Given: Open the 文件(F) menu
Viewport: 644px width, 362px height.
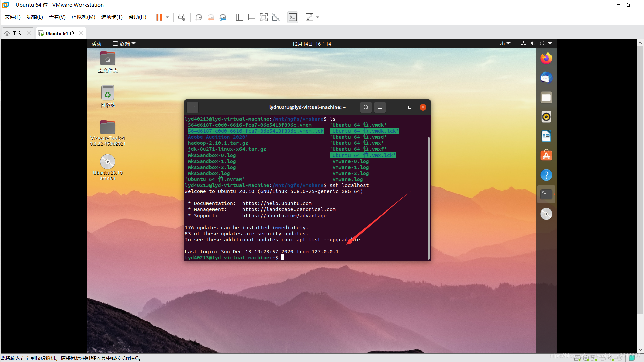Looking at the screenshot, I should point(13,17).
